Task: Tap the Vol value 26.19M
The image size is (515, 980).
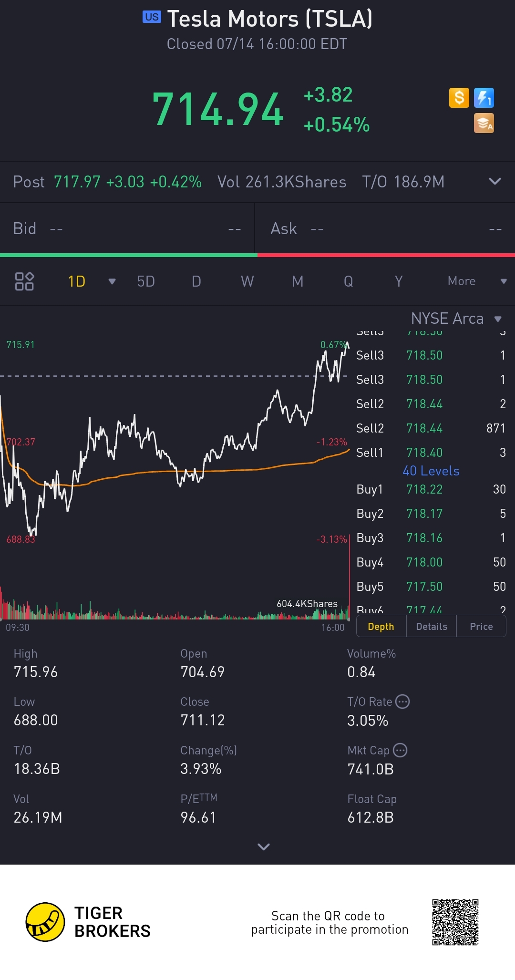Action: coord(38,817)
